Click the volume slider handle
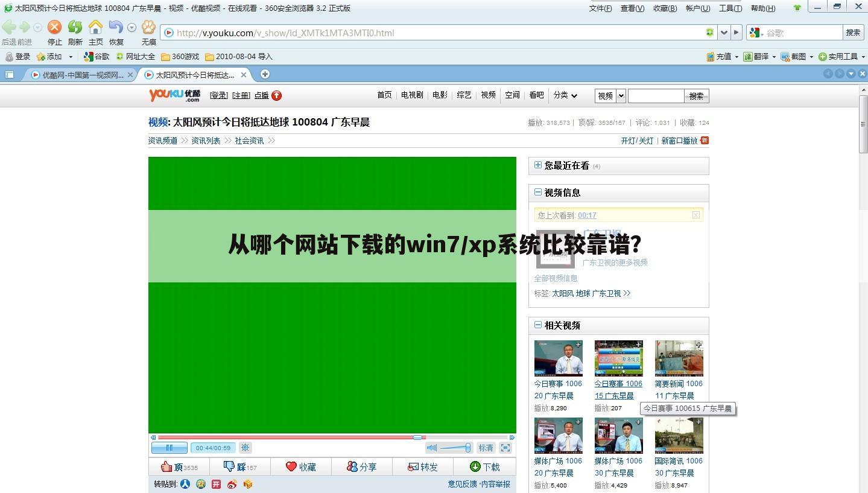This screenshot has height=493, width=868. pos(467,448)
